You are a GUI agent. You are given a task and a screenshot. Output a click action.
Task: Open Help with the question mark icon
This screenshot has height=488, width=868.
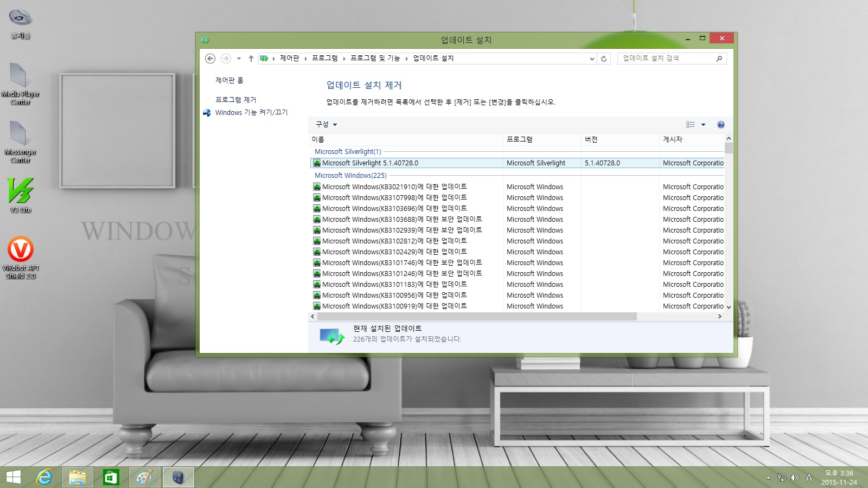[721, 125]
